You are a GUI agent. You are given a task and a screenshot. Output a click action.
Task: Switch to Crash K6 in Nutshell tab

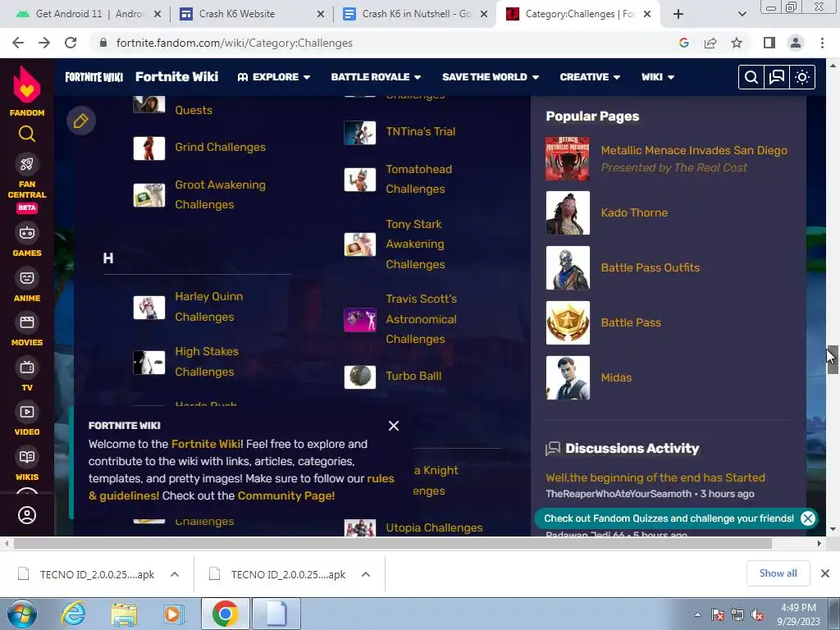(415, 14)
